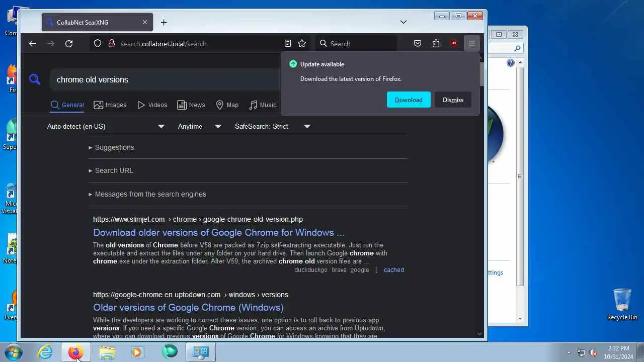Open the cached link for slimjet result
Image resolution: width=644 pixels, height=362 pixels.
[394, 270]
